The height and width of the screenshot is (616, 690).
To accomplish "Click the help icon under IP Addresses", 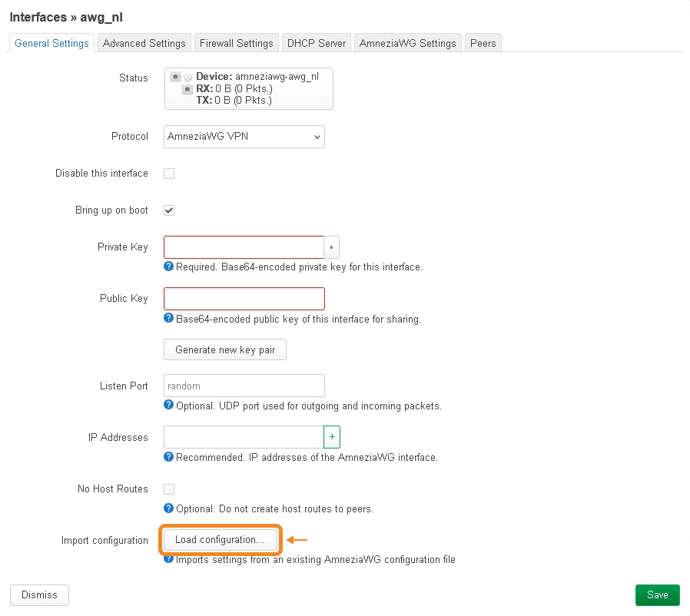I will click(x=169, y=457).
